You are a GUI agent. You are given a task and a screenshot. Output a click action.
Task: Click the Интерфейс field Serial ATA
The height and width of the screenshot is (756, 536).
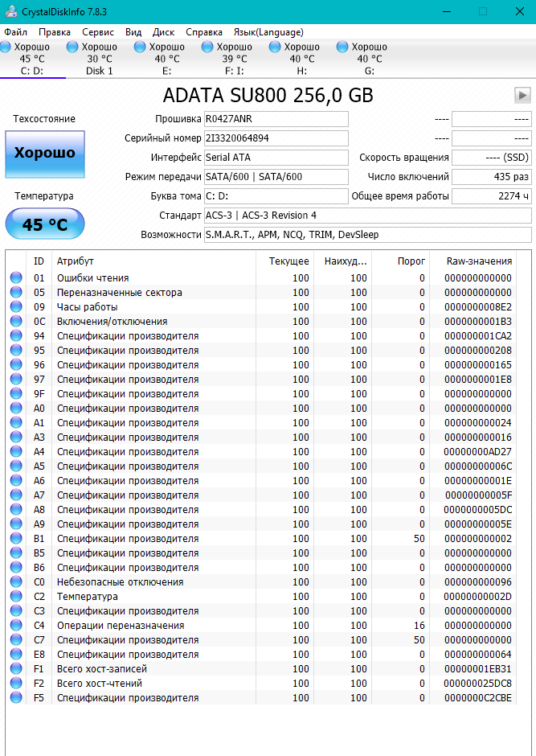(276, 158)
